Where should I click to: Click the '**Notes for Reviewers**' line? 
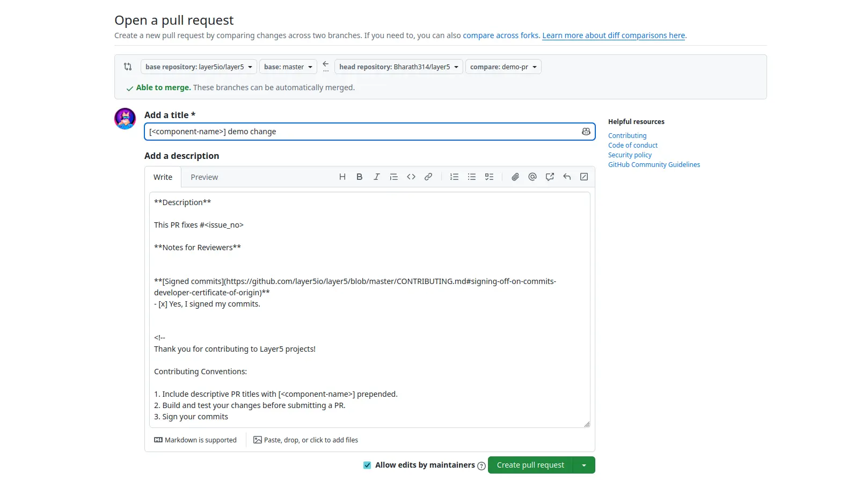click(x=198, y=248)
